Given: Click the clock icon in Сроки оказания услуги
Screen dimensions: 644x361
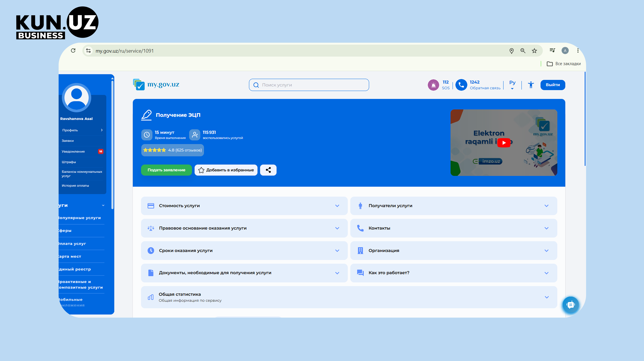Looking at the screenshot, I should pos(151,250).
